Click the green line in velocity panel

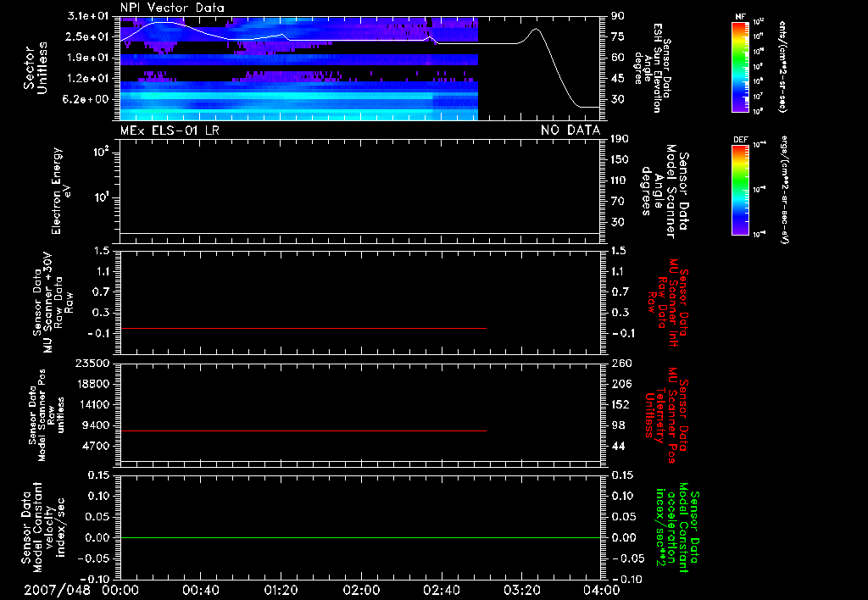(x=360, y=537)
